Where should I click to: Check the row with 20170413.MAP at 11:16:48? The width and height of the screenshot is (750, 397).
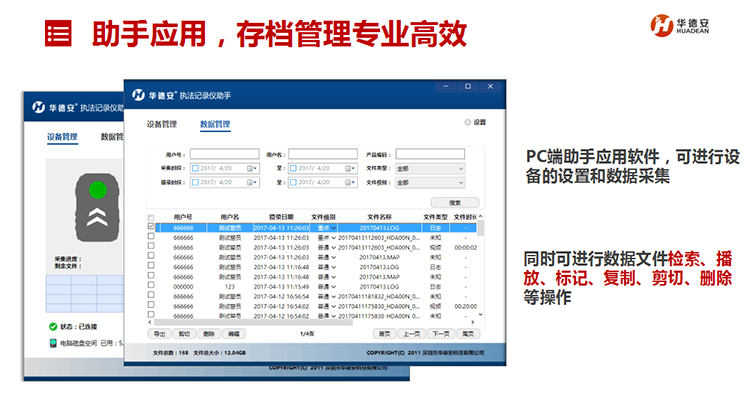point(151,276)
